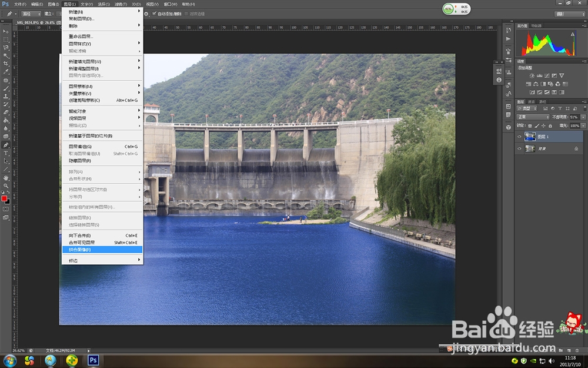Viewport: 588px width, 368px height.
Task: Expand the 新建(N) submenu
Action: pos(102,12)
